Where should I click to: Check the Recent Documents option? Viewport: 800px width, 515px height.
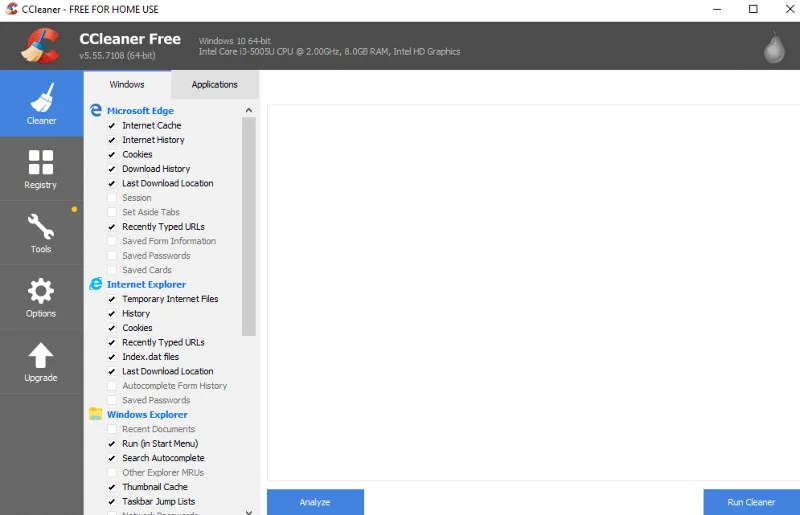pyautogui.click(x=112, y=429)
